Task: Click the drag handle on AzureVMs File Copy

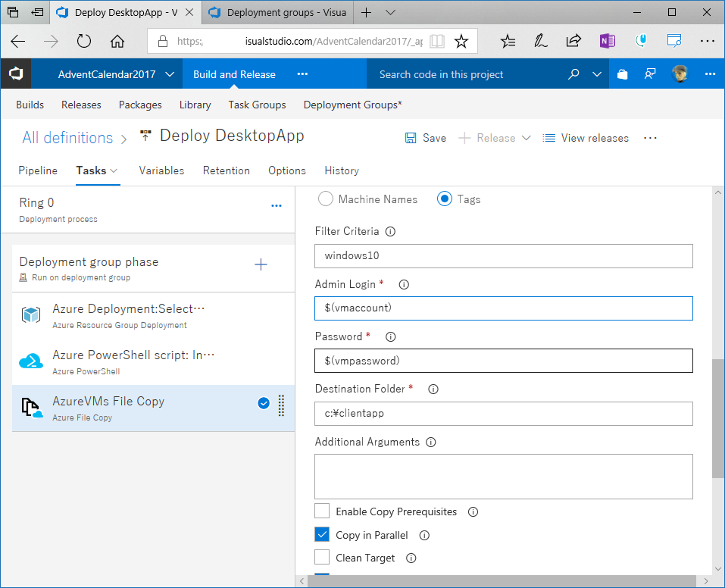Action: 281,405
